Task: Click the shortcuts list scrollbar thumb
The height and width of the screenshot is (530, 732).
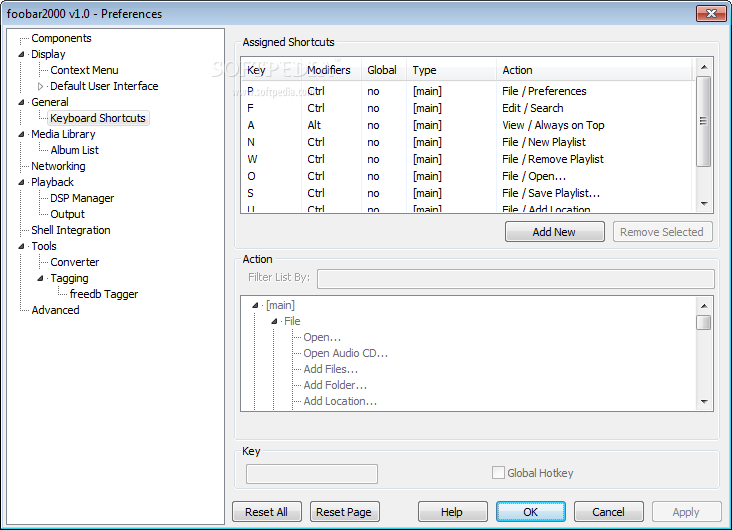Action: pyautogui.click(x=704, y=121)
